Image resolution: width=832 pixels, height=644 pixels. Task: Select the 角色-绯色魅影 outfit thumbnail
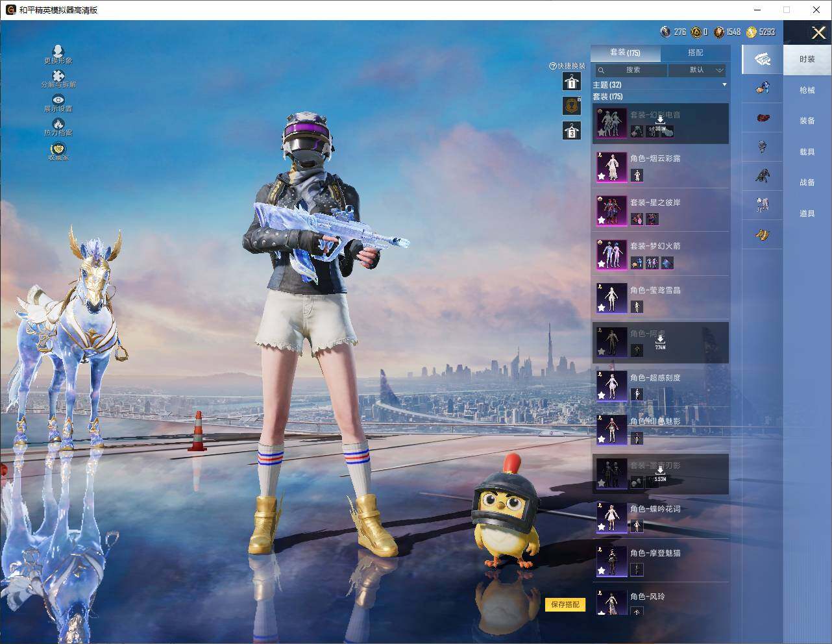[611, 429]
